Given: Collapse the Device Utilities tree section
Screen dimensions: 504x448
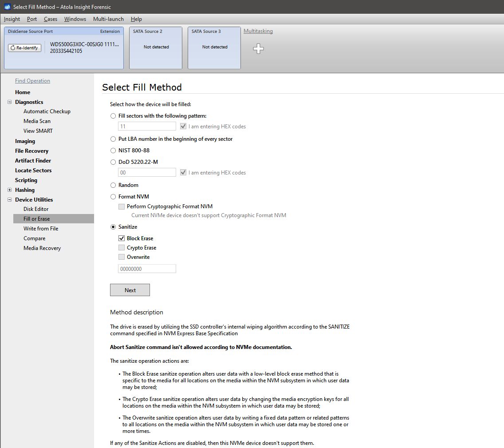Looking at the screenshot, I should click(9, 199).
